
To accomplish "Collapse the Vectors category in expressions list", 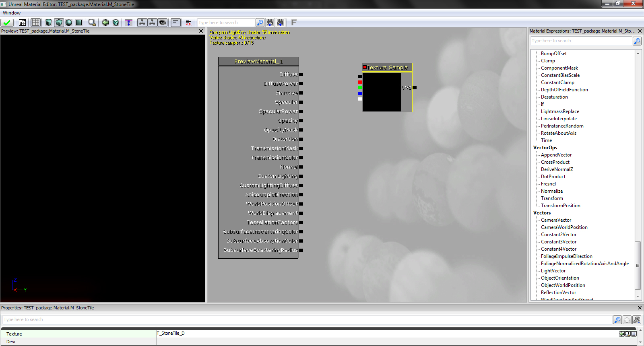I will (542, 213).
